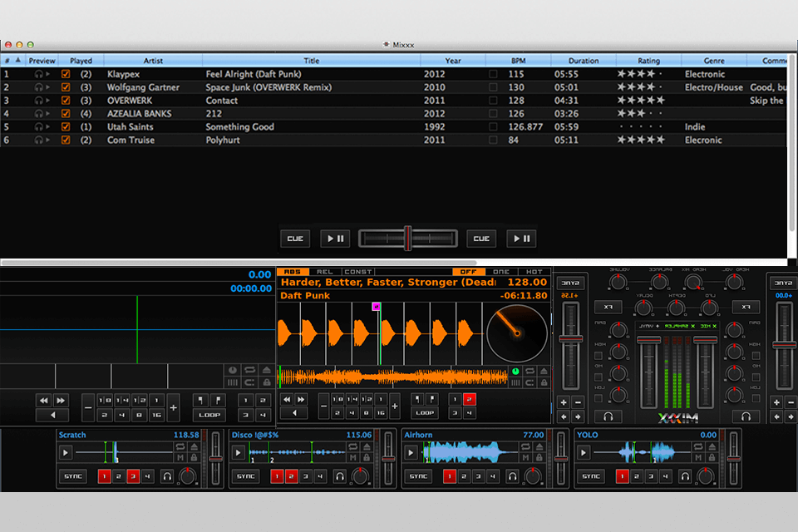Toggle repeat icon on the Daft Punk deck
798x532 pixels.
click(530, 371)
